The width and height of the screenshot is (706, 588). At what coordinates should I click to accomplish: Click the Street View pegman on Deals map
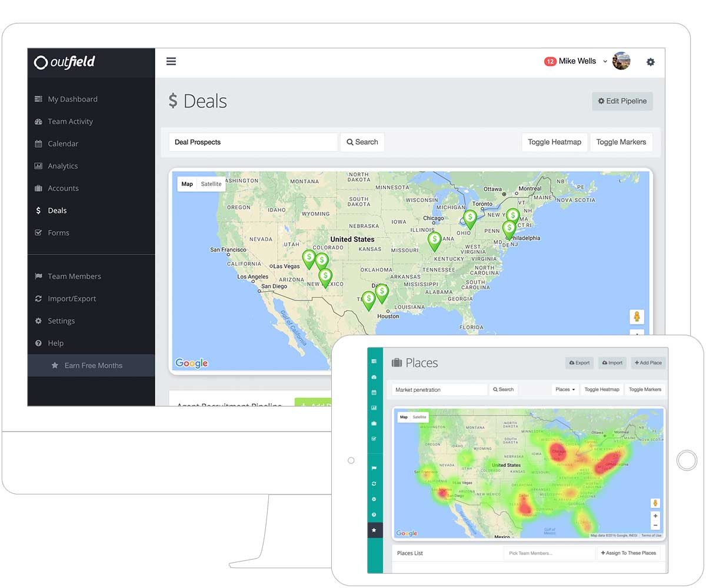click(x=637, y=317)
